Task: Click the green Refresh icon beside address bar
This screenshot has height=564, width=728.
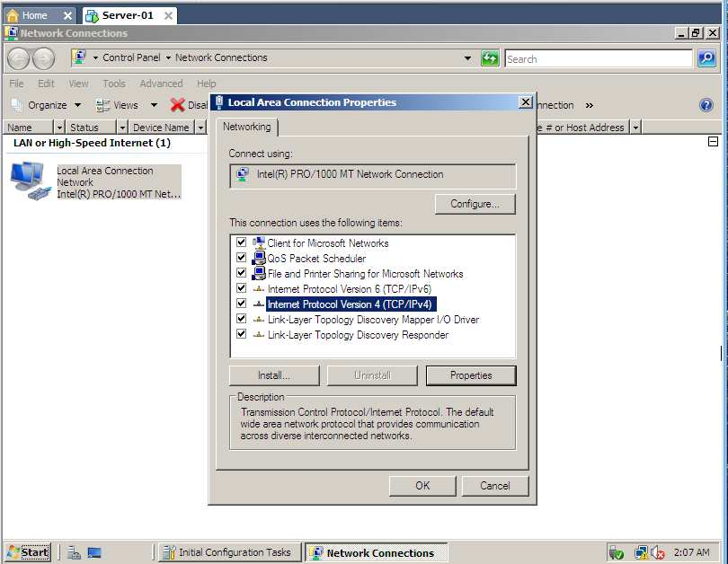Action: (x=490, y=58)
